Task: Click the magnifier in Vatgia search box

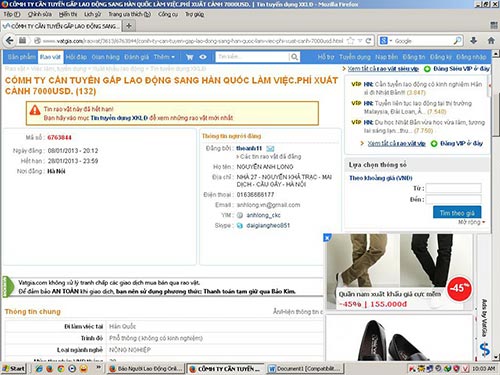Action: tap(294, 57)
